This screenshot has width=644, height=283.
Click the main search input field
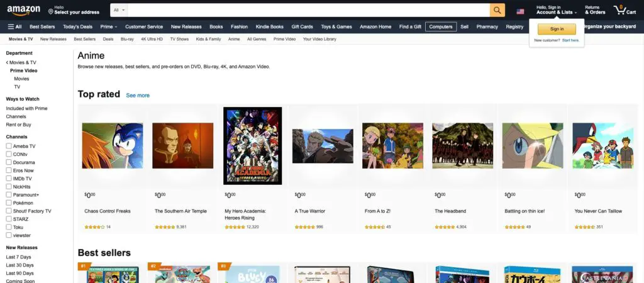pos(309,10)
